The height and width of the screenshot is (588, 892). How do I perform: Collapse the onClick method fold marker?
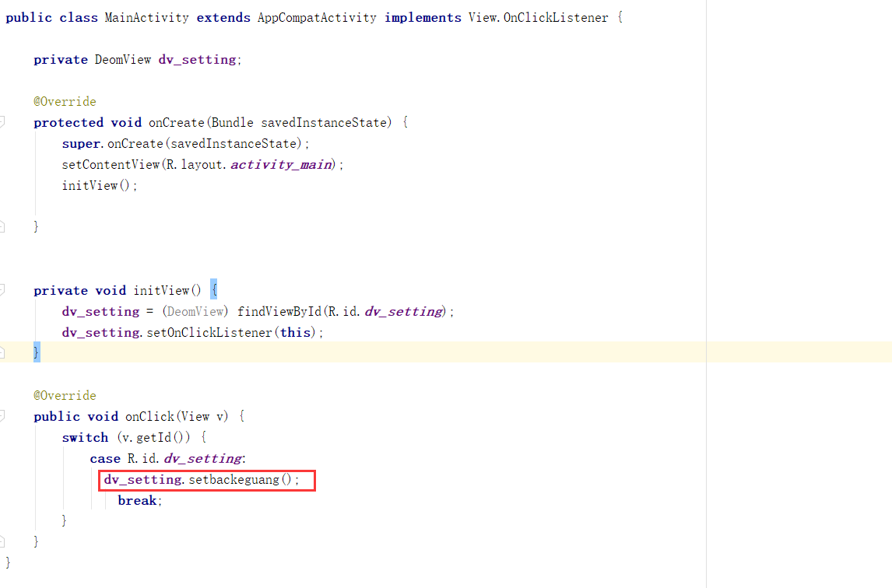2,416
